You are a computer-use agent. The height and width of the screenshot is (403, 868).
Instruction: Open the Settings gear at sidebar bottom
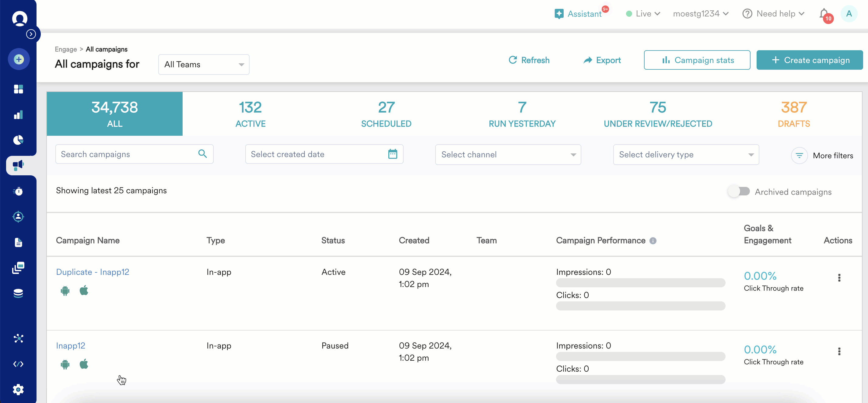coord(19,390)
